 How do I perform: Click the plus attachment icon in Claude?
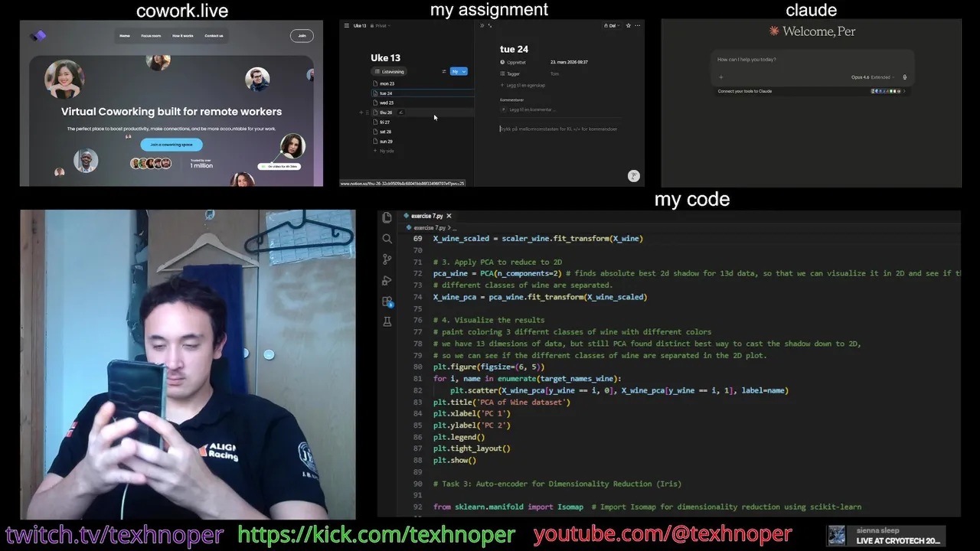pos(720,77)
